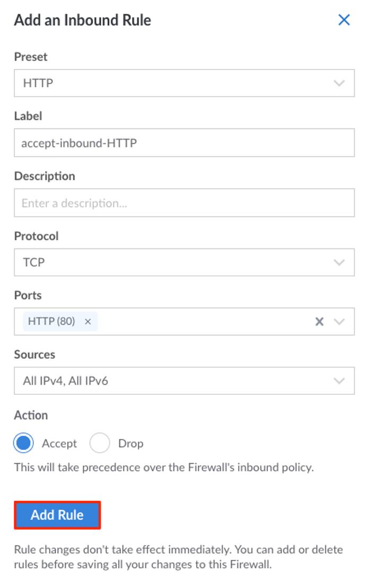The image size is (368, 588).
Task: Choose the Drop action radio button
Action: [99, 443]
